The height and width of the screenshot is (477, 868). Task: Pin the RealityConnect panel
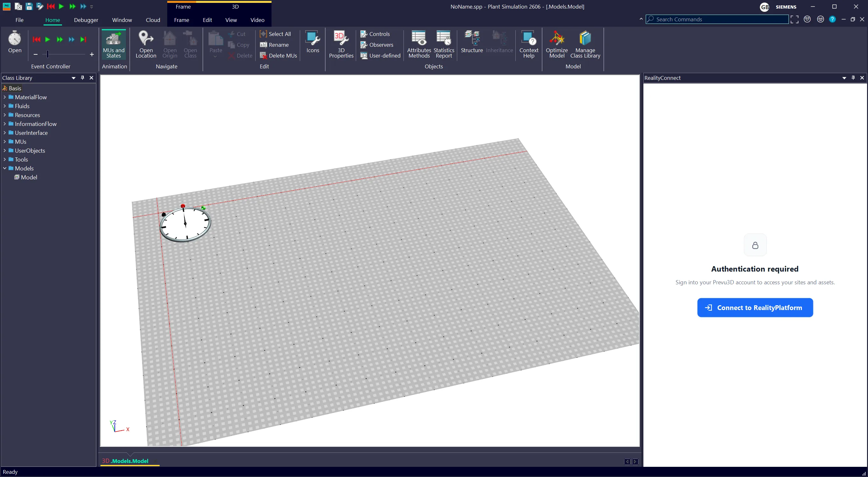853,78
